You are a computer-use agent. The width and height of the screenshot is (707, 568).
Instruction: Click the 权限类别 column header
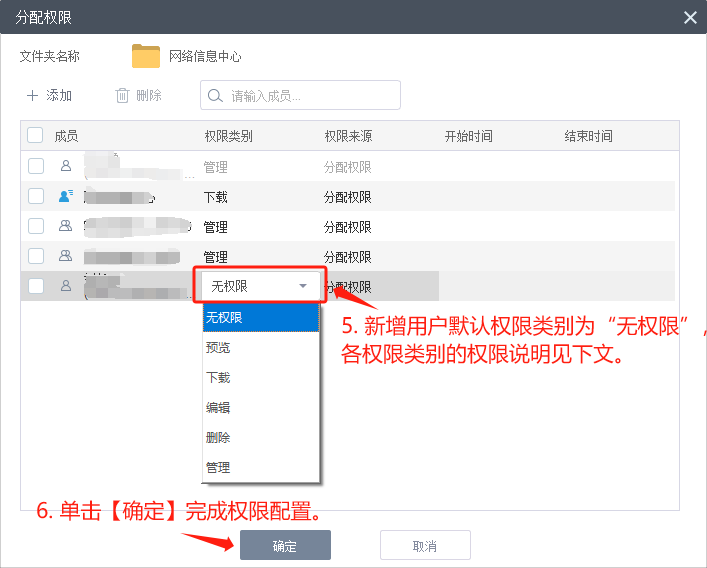pyautogui.click(x=228, y=136)
